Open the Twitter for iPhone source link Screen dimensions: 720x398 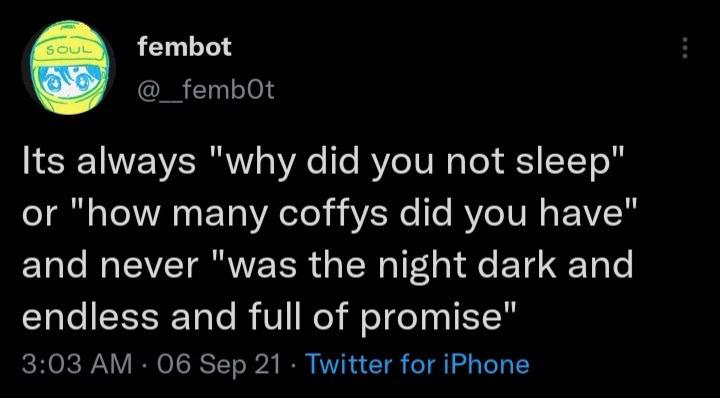point(417,364)
